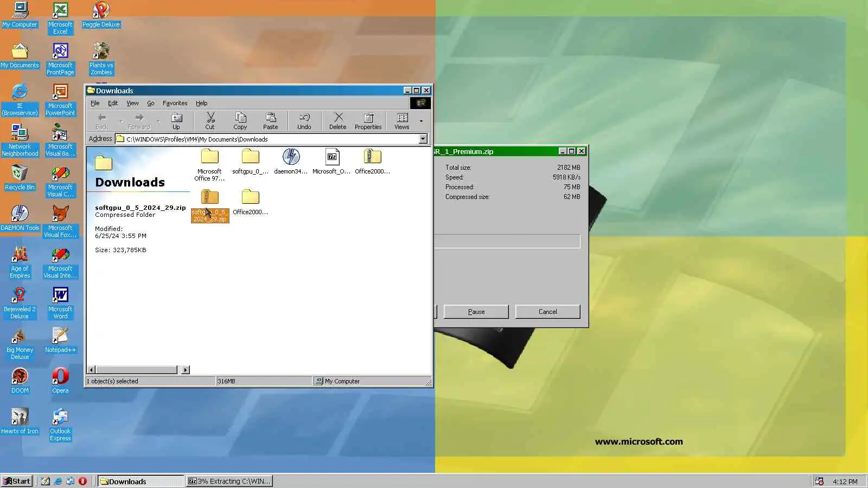Viewport: 868px width, 488px height.
Task: Copy the selected file using toolbar
Action: click(x=240, y=121)
